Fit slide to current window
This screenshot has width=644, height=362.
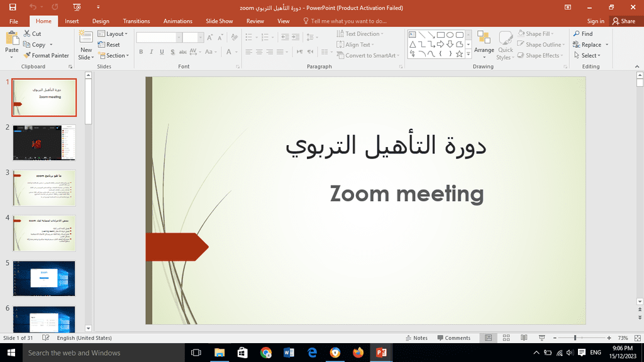point(638,337)
